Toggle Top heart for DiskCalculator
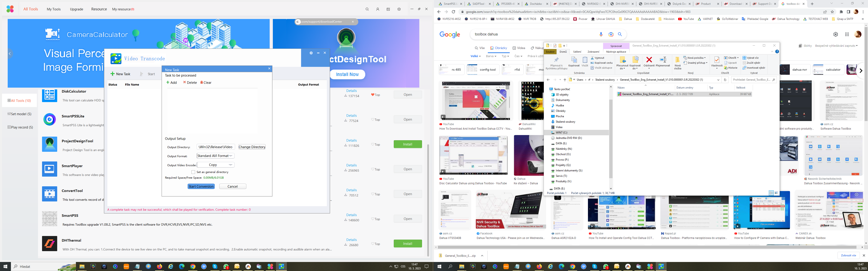This screenshot has width=868, height=271. pyautogui.click(x=373, y=95)
